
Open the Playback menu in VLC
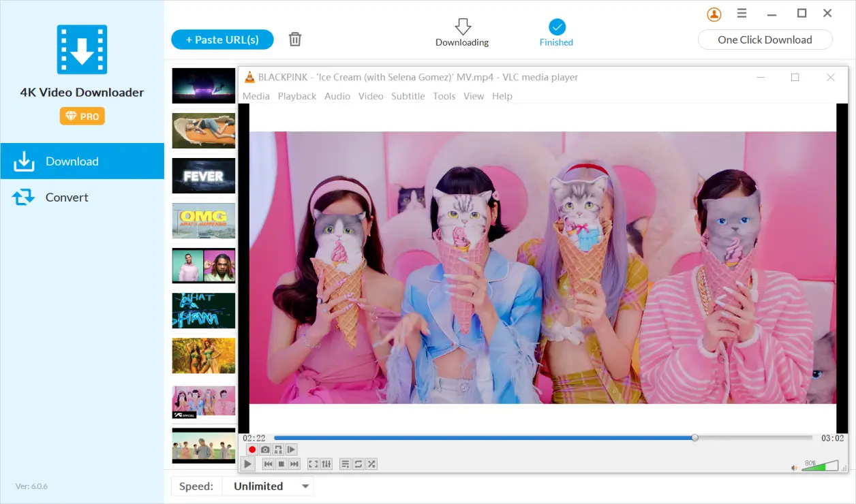pyautogui.click(x=297, y=96)
